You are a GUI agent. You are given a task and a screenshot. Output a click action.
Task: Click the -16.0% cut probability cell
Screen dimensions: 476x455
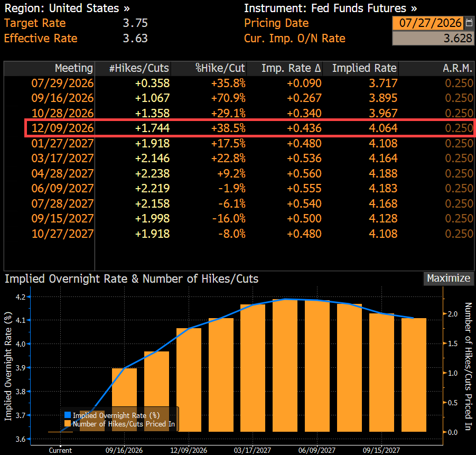[229, 218]
